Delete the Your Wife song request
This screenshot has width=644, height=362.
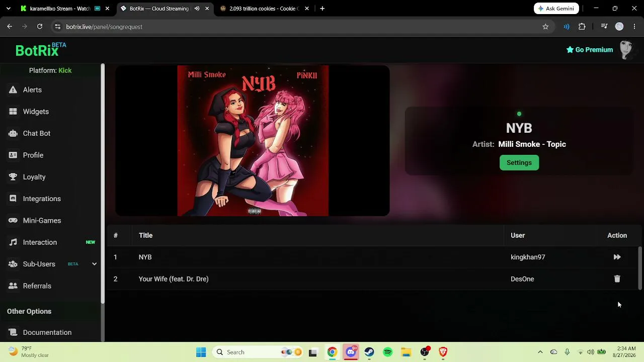(x=617, y=279)
